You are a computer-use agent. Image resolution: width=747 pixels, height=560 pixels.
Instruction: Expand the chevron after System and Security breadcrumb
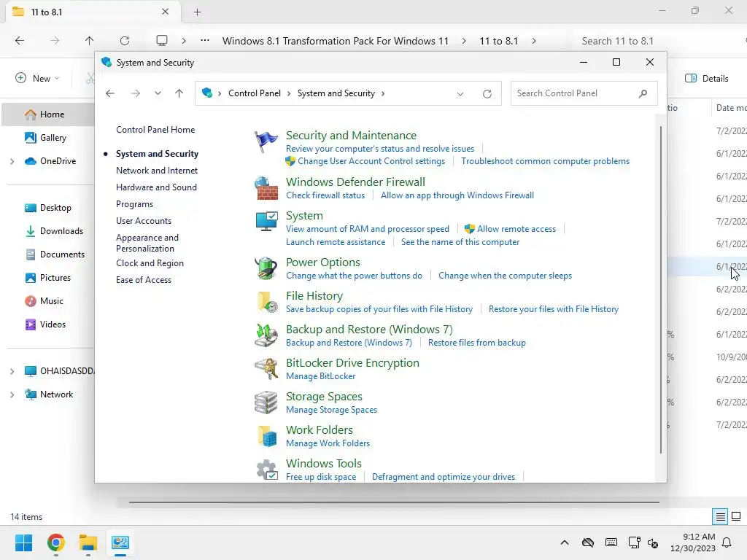click(x=383, y=93)
